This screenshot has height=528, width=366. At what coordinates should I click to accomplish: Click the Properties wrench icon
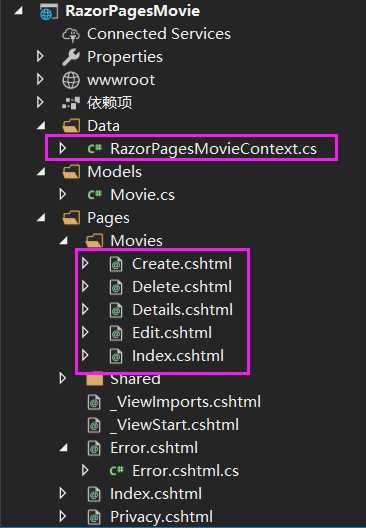(71, 57)
